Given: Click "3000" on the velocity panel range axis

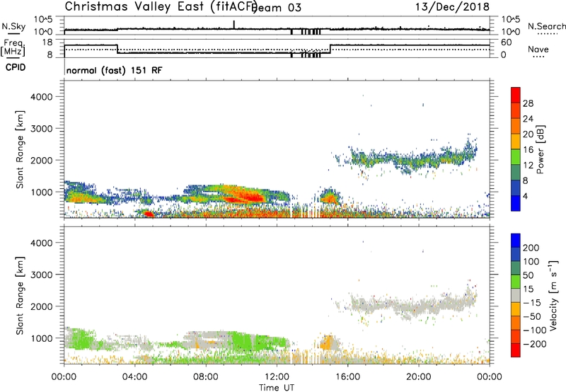Looking at the screenshot, I should pos(41,275).
